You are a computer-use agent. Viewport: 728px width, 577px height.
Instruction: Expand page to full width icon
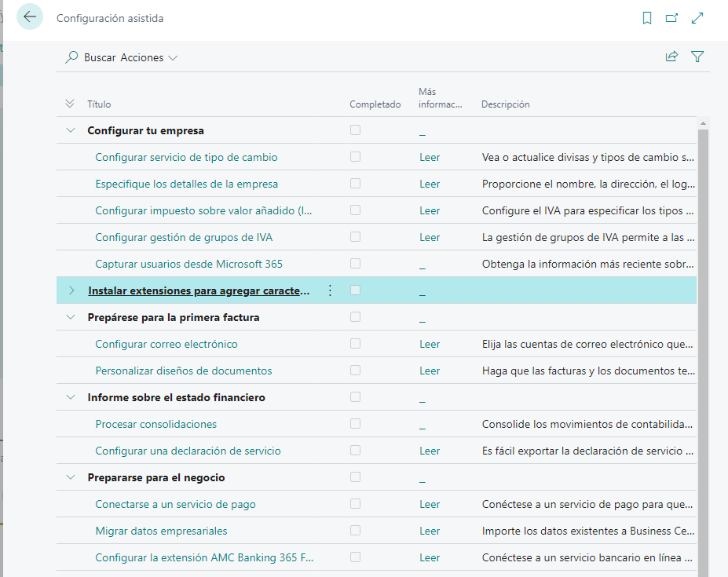(x=697, y=18)
